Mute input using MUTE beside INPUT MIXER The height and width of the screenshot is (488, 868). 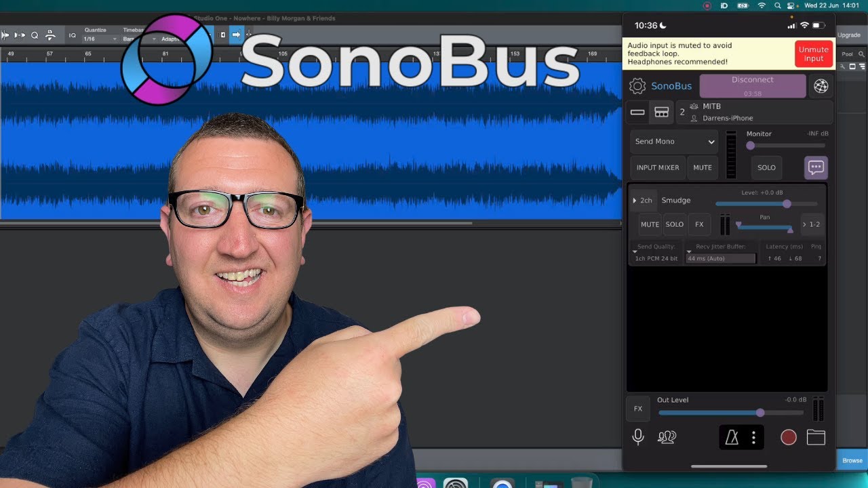pyautogui.click(x=703, y=167)
